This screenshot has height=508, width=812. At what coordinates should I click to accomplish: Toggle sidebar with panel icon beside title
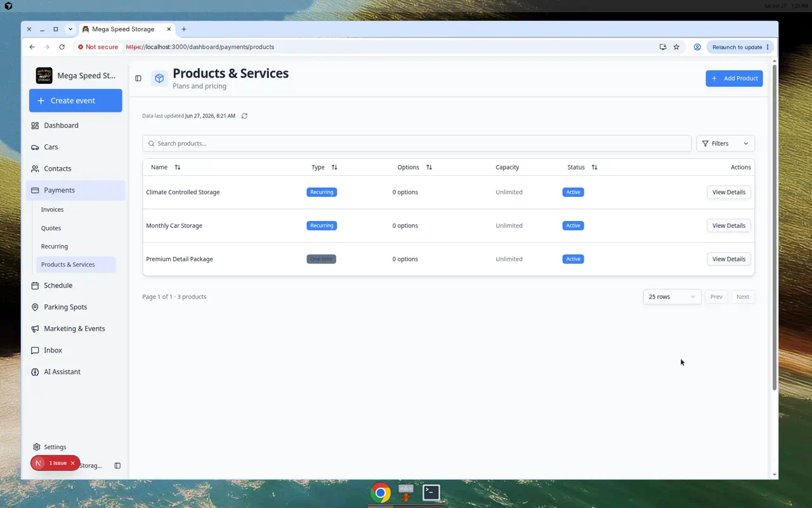tap(138, 78)
